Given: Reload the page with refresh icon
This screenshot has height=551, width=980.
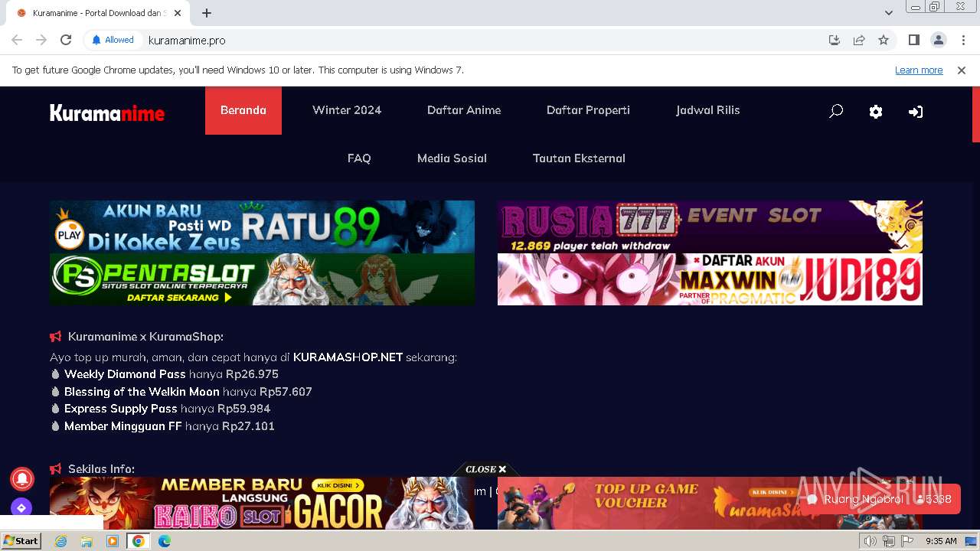Looking at the screenshot, I should (x=66, y=40).
